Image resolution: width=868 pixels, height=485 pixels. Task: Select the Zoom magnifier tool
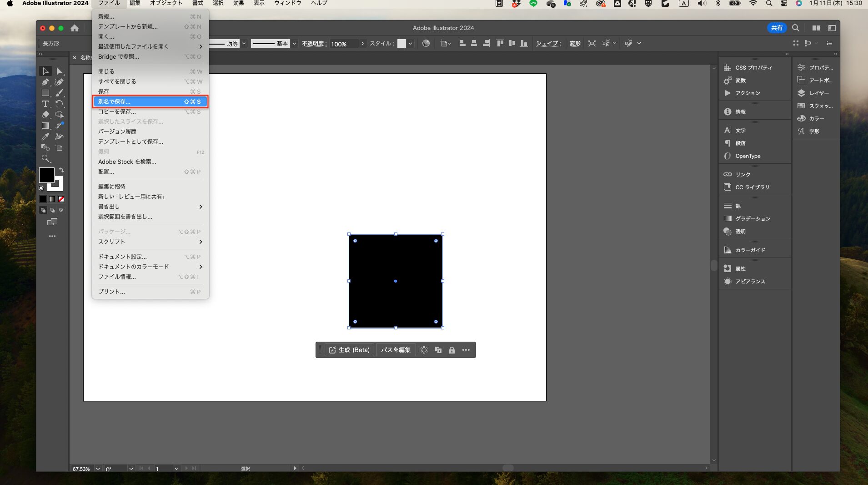point(45,158)
